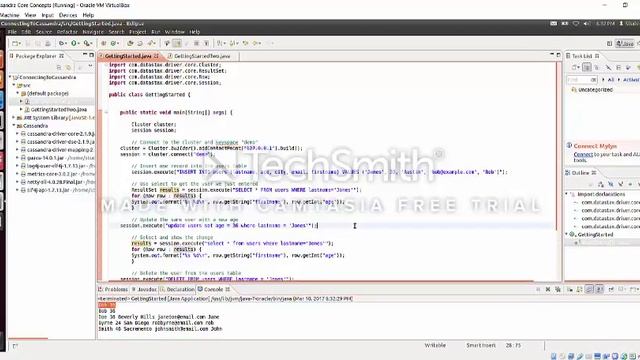
Task: Collapse the ConnectingToCassandra project node
Action: [x=10, y=77]
